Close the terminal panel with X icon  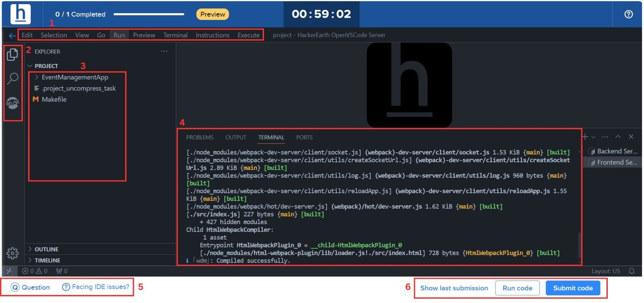pyautogui.click(x=631, y=137)
